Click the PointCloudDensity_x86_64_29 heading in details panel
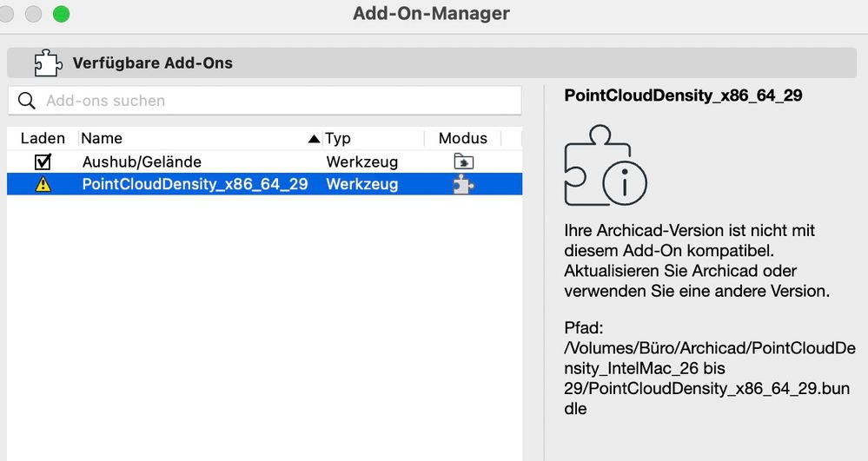The height and width of the screenshot is (461, 868). (x=683, y=95)
